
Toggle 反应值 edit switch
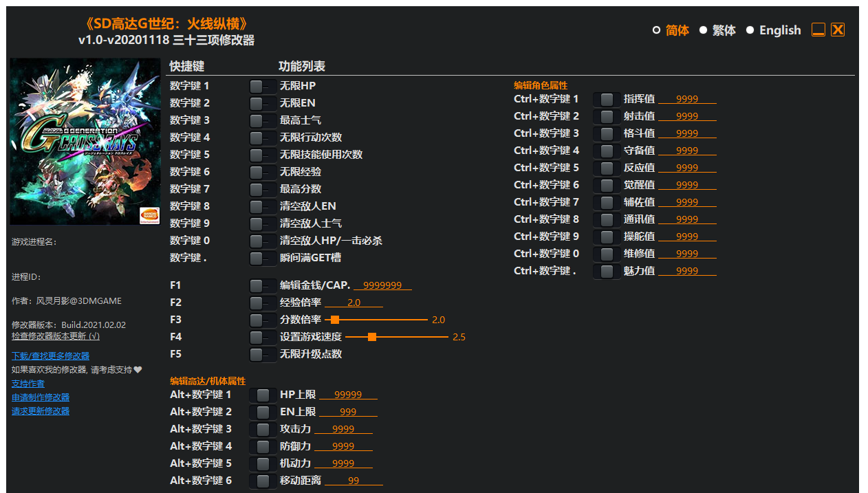coord(607,168)
